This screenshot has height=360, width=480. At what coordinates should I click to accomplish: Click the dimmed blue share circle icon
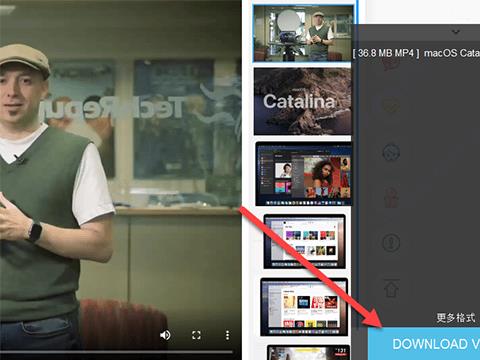coord(391,152)
